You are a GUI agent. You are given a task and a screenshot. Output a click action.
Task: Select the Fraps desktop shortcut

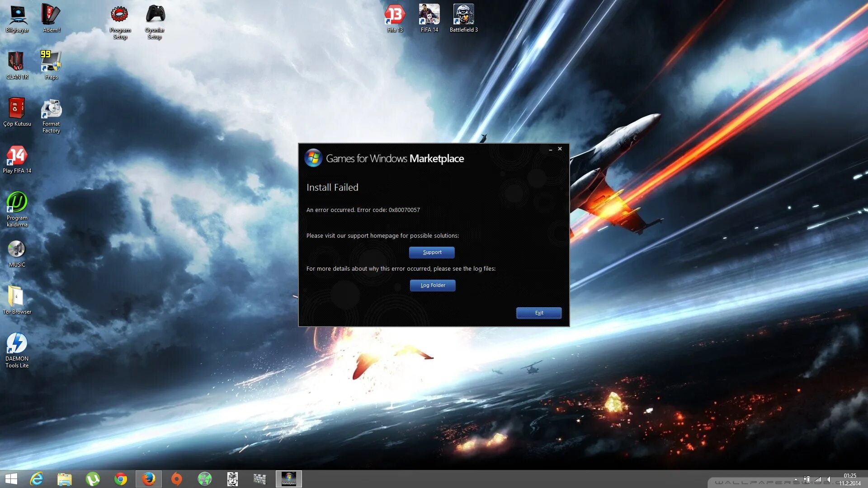pyautogui.click(x=51, y=66)
